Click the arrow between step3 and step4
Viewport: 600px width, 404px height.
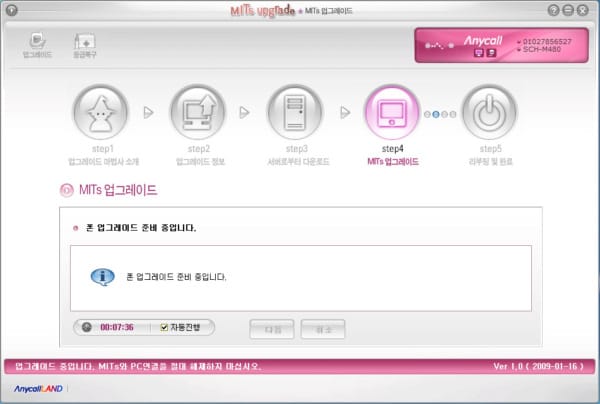click(345, 112)
